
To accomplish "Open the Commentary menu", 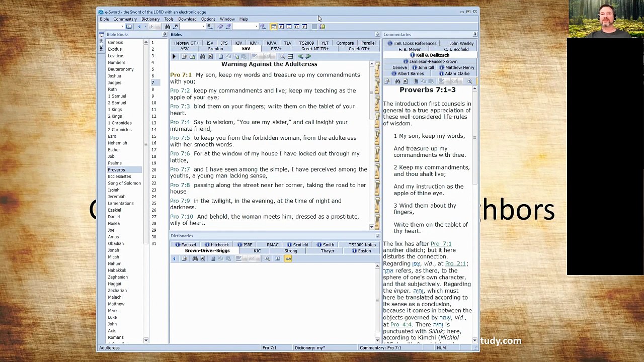I will tap(125, 19).
